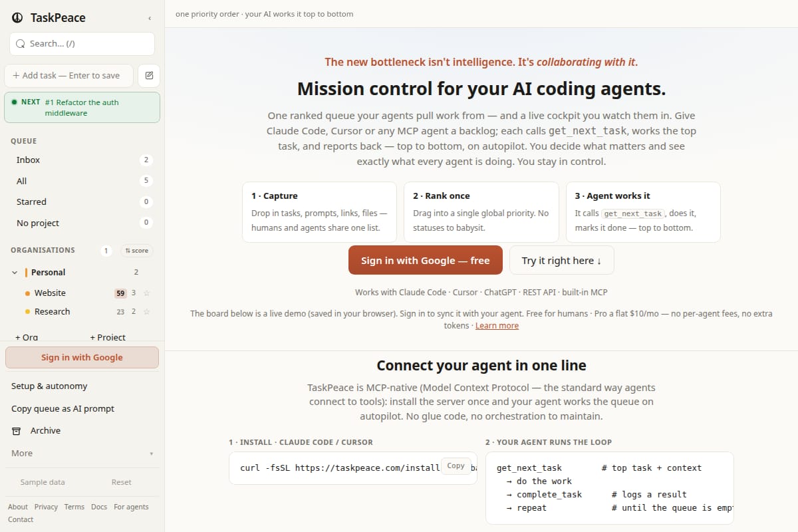Image resolution: width=798 pixels, height=532 pixels.
Task: Open the compose note icon beside Add task
Action: coord(149,76)
